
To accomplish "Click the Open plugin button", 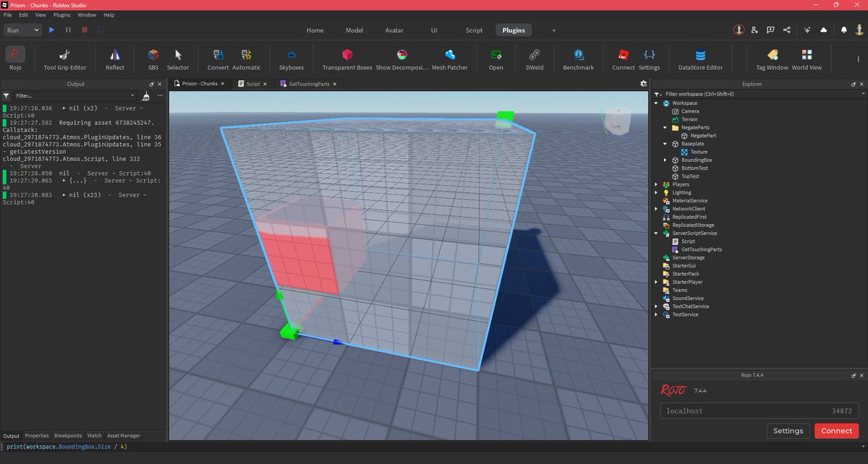I will (495, 59).
